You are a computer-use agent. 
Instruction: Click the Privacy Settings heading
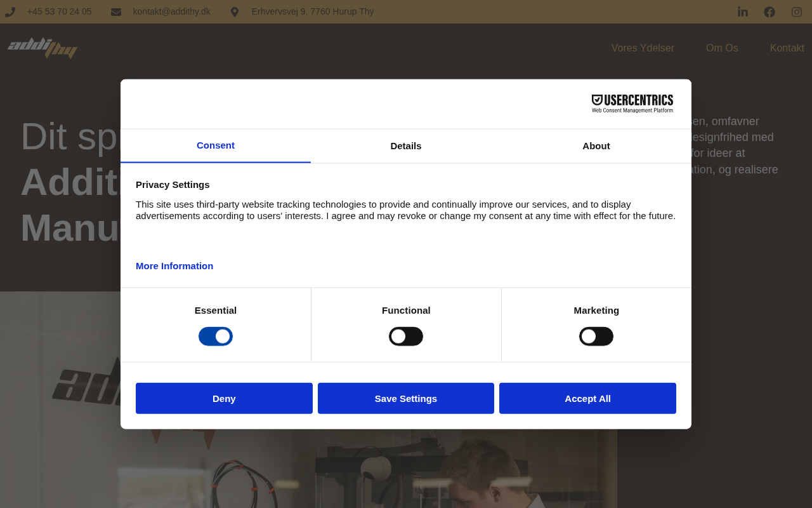click(x=173, y=185)
